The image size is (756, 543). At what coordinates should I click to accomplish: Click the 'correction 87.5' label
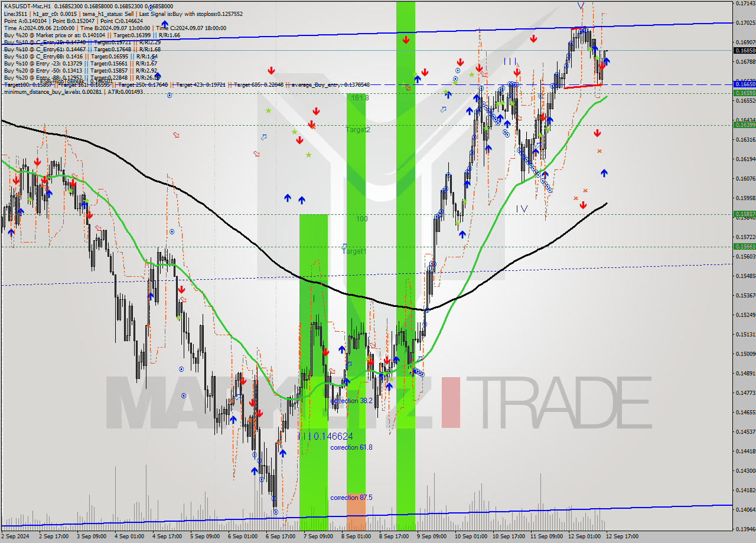pos(351,498)
